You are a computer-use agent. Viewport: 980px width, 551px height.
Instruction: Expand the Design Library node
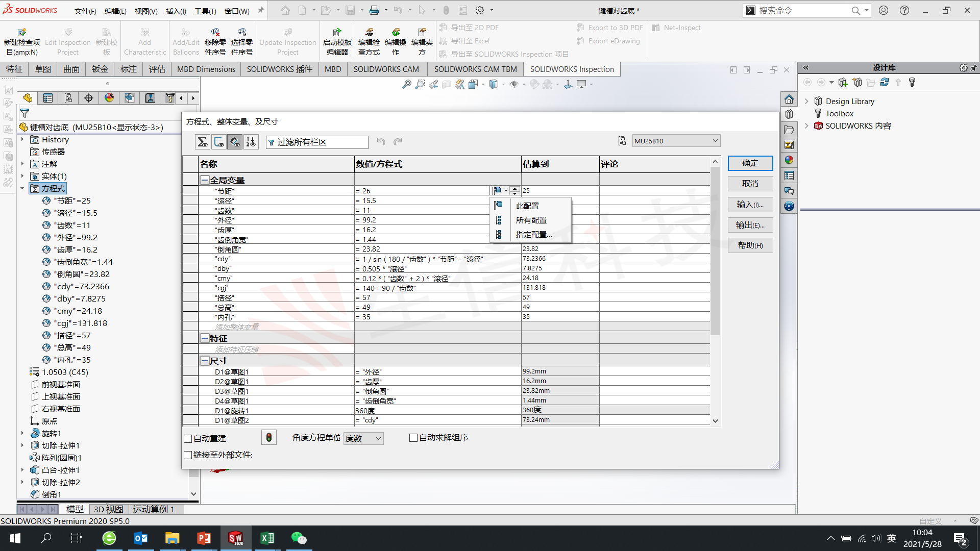tap(806, 101)
